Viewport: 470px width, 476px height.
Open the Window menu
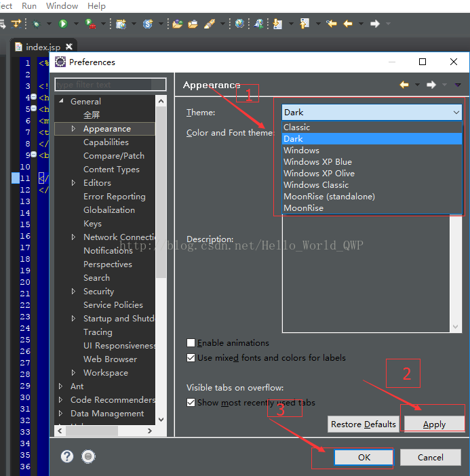point(62,6)
